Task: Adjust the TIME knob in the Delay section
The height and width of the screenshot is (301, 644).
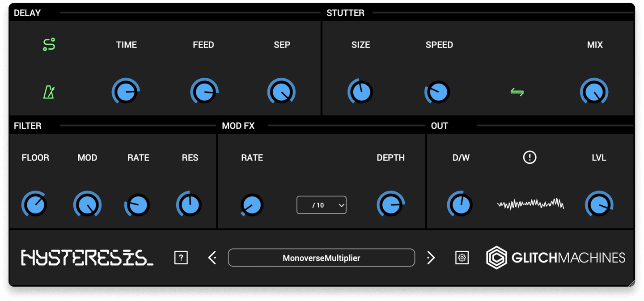Action: (126, 91)
